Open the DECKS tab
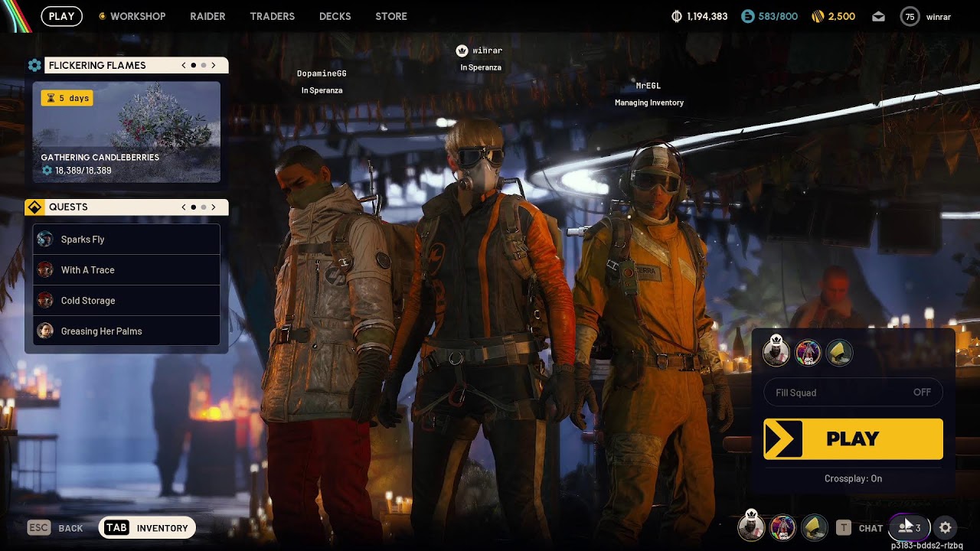The width and height of the screenshot is (980, 551). pyautogui.click(x=335, y=16)
